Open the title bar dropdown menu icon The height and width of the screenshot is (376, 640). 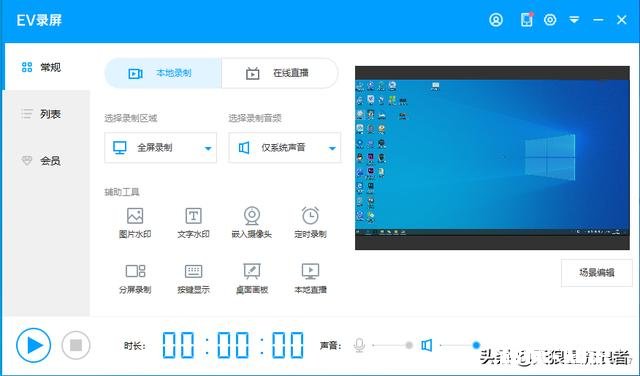574,20
